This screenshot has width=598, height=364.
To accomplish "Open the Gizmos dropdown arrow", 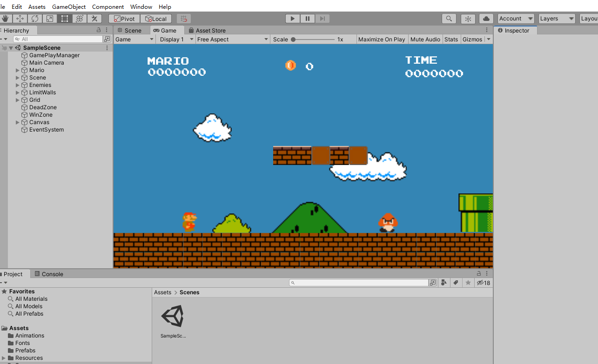I will 489,40.
